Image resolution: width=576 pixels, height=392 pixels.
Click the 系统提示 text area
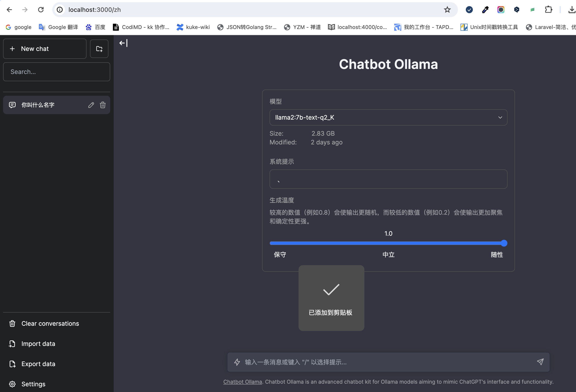coord(388,179)
